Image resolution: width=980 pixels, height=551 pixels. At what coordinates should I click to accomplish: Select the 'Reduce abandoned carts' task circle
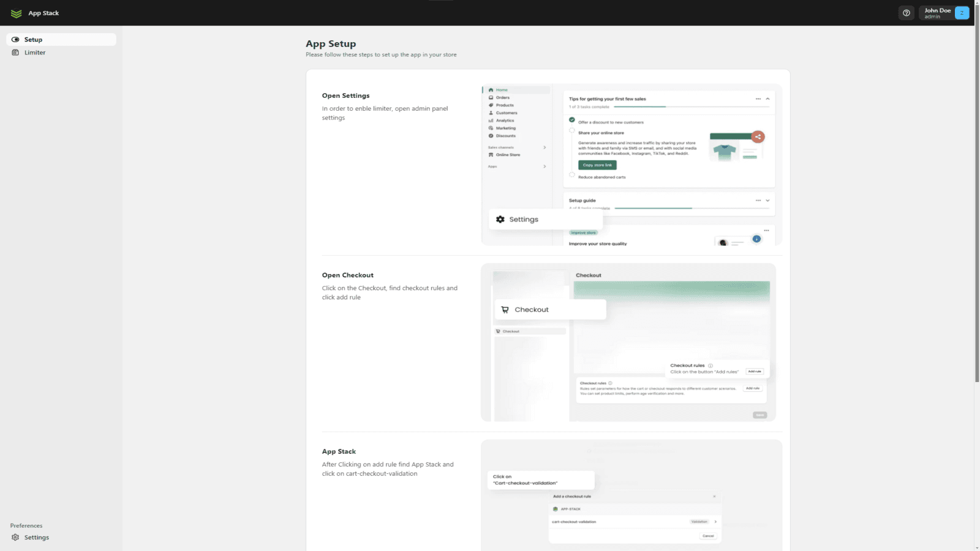572,175
